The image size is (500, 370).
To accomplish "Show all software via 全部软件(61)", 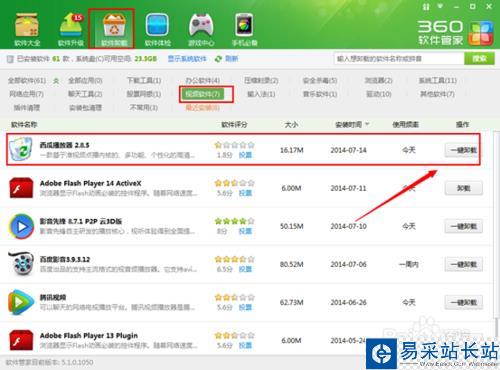I will pyautogui.click(x=27, y=81).
